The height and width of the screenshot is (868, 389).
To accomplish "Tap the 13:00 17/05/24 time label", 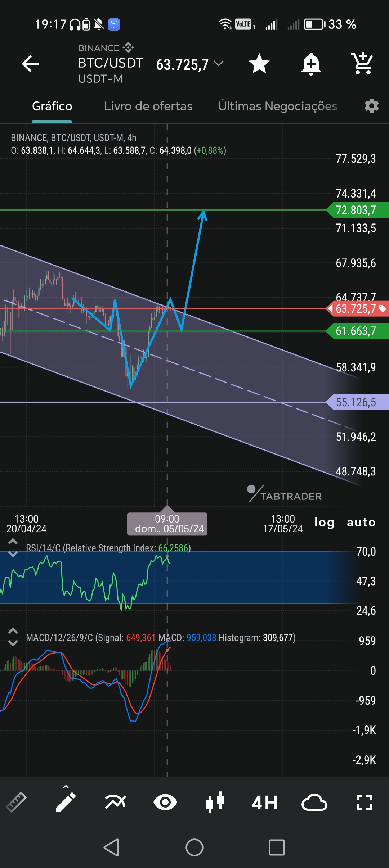I will pos(283,524).
